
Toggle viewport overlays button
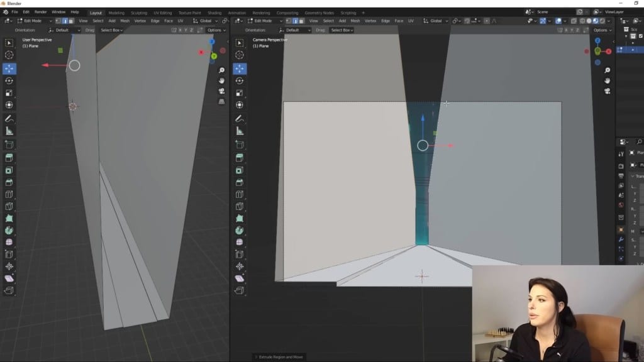(x=558, y=21)
